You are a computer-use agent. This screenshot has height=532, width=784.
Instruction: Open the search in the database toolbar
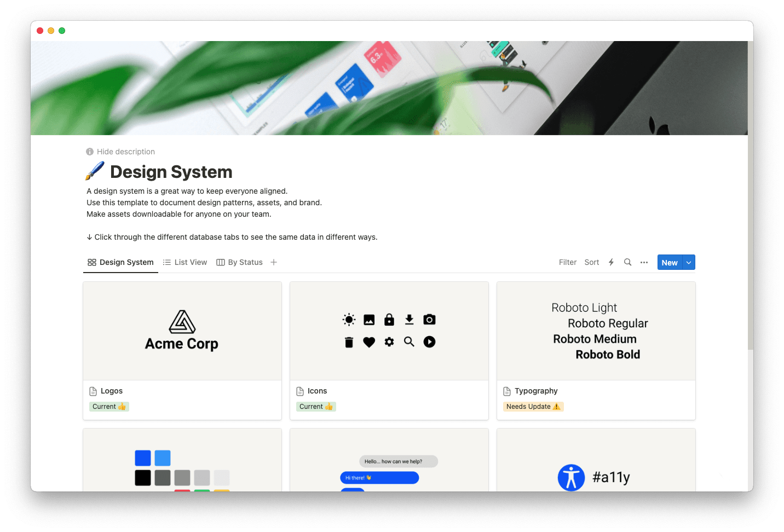point(627,262)
